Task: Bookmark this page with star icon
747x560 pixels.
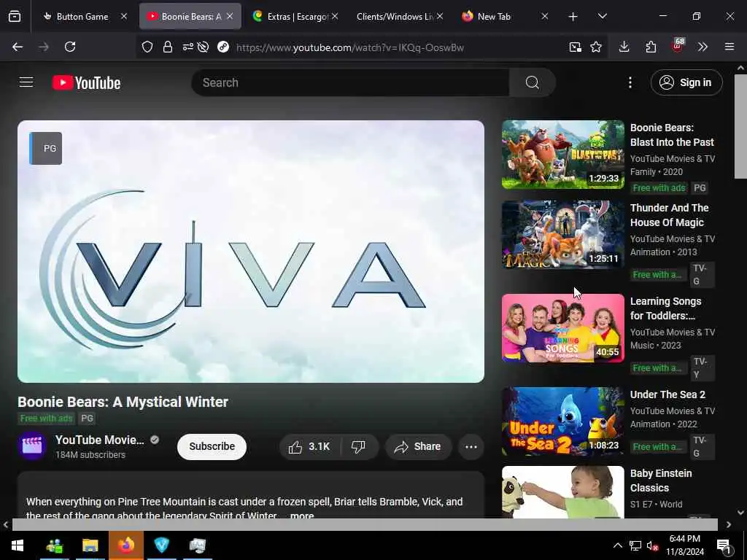Action: tap(596, 47)
